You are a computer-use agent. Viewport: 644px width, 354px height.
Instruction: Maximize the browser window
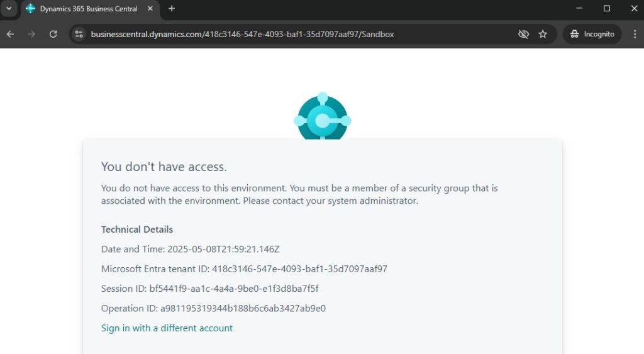pyautogui.click(x=607, y=9)
